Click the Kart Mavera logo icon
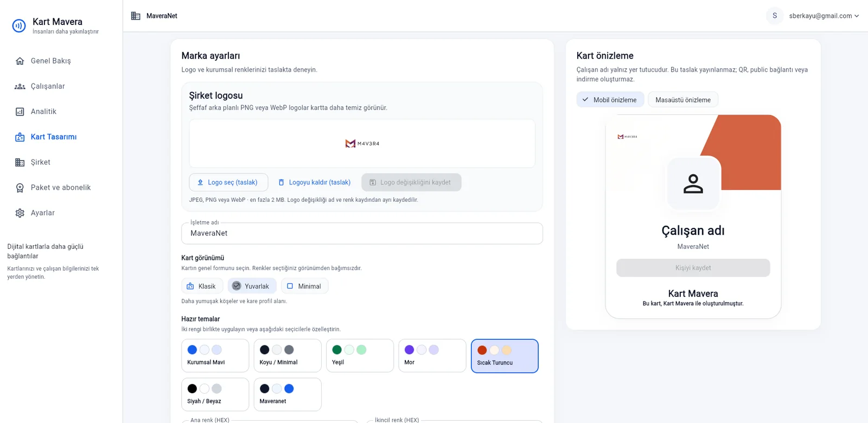The image size is (868, 423). (19, 25)
